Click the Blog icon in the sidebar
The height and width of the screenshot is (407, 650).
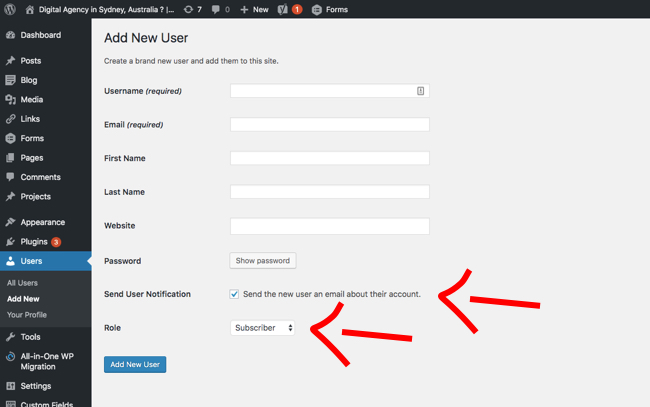[x=11, y=80]
